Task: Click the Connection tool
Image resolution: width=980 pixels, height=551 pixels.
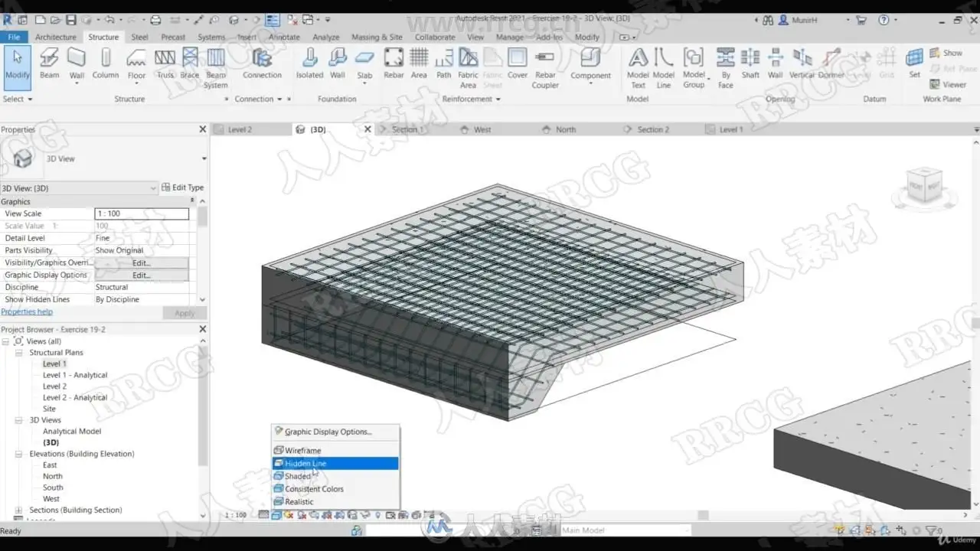Action: coord(262,63)
